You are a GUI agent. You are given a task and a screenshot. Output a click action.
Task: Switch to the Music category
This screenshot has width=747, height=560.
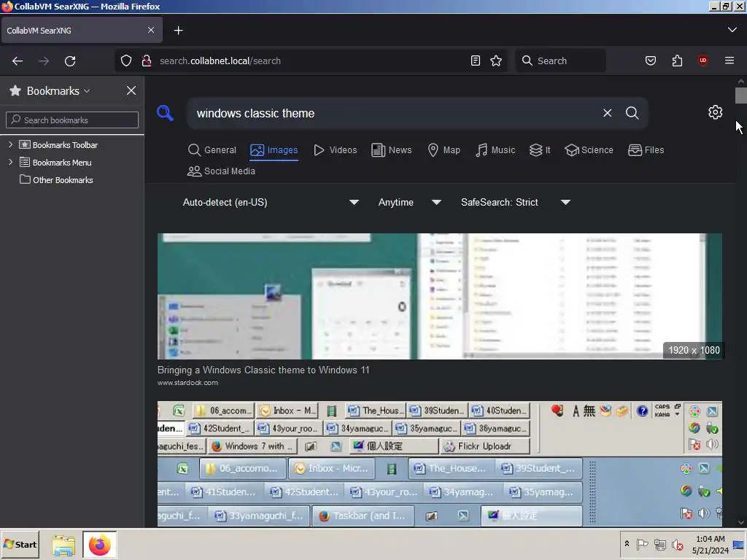coord(495,150)
